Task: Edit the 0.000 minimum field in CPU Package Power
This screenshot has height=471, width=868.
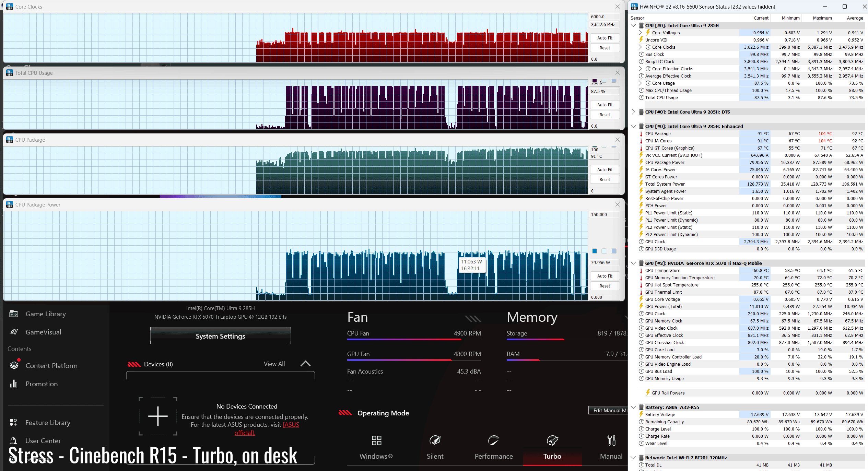Action: (605, 297)
